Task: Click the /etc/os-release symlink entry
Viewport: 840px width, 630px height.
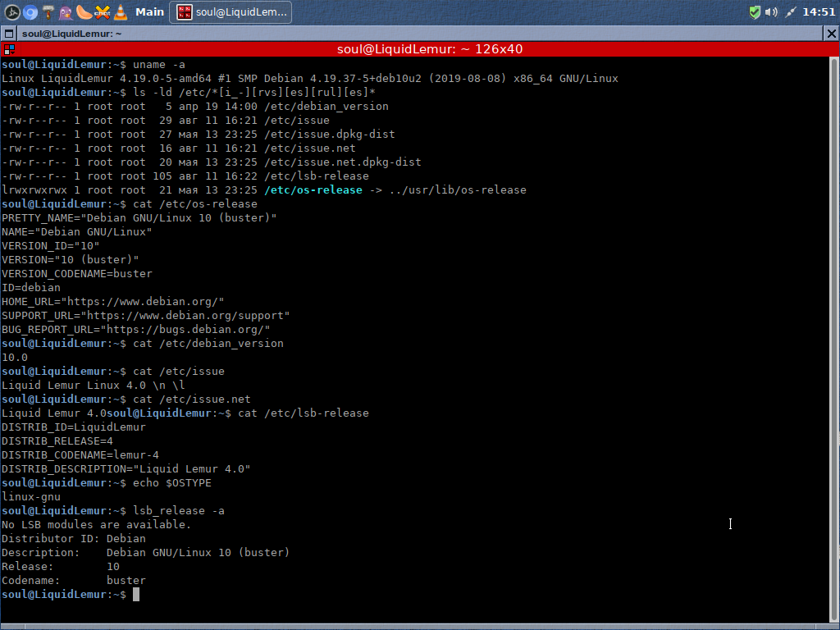Action: coord(313,190)
